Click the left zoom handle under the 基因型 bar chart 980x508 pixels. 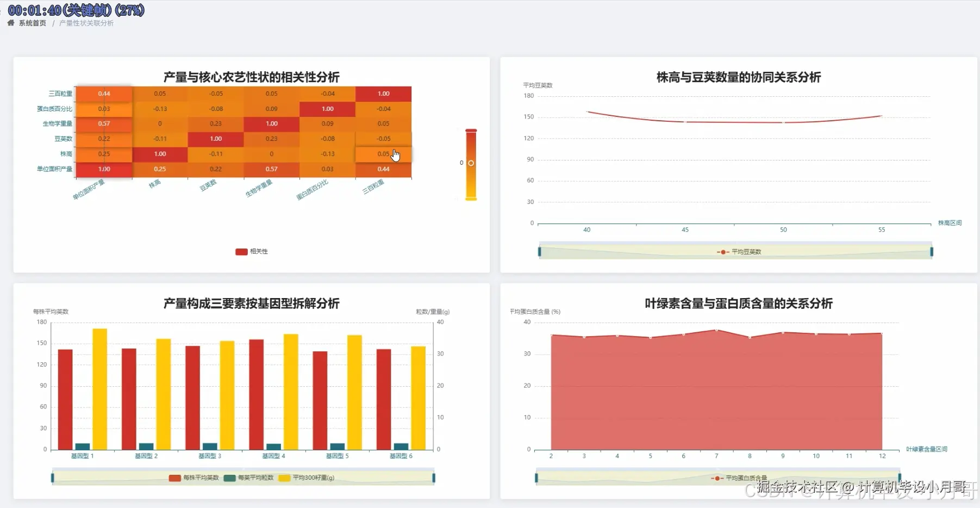pos(53,478)
